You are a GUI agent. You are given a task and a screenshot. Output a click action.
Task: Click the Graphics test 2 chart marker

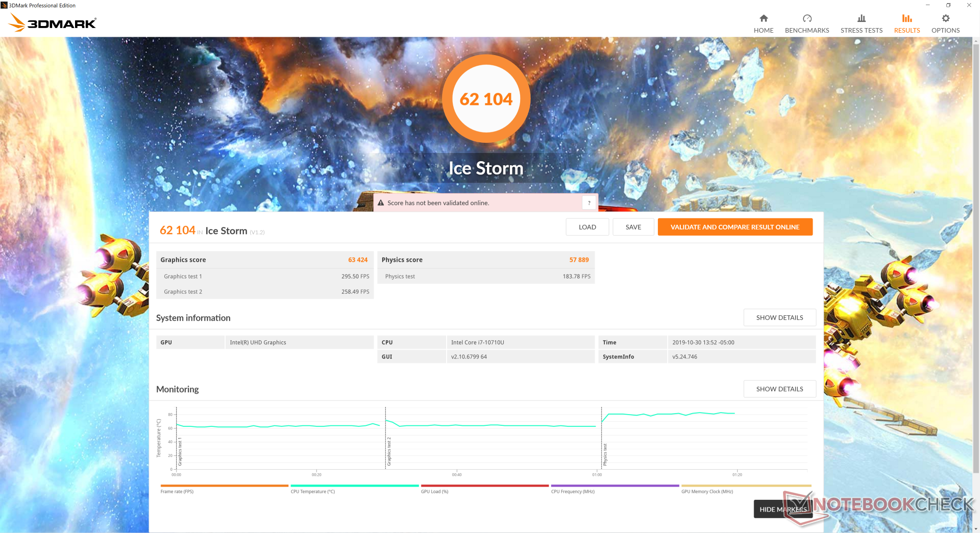[x=389, y=451]
